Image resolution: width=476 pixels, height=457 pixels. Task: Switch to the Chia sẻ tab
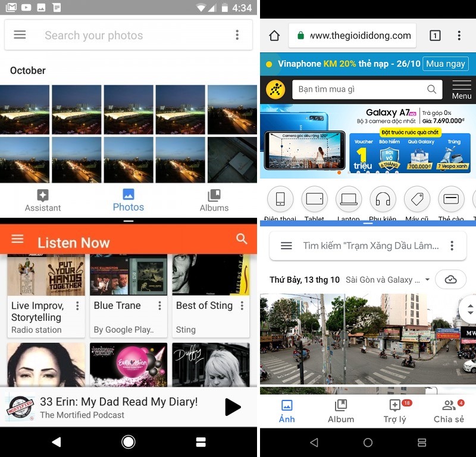449,411
